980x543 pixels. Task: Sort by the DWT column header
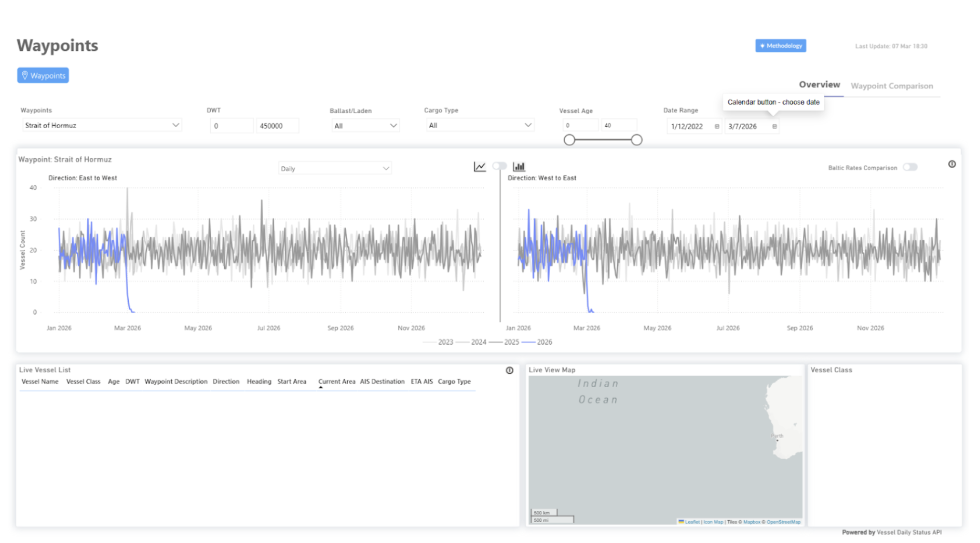click(132, 381)
